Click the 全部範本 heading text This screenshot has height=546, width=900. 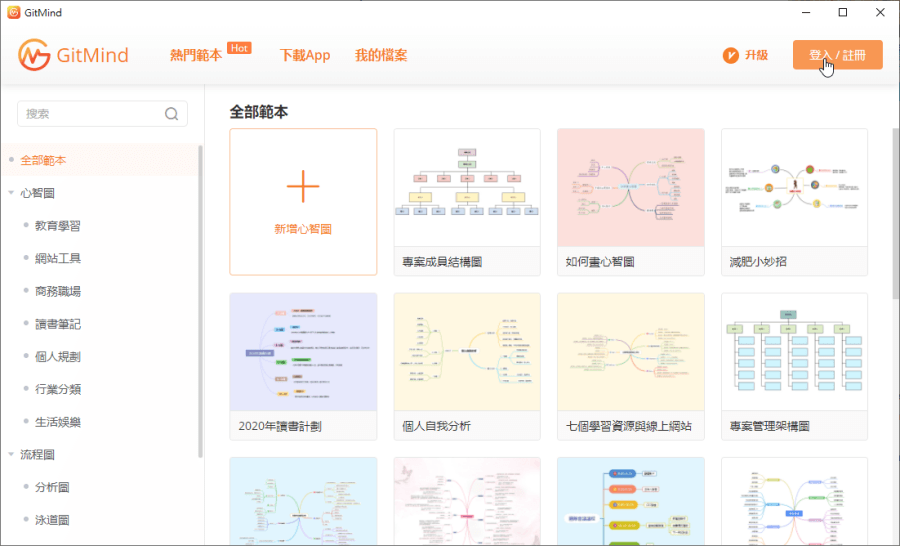tap(259, 111)
